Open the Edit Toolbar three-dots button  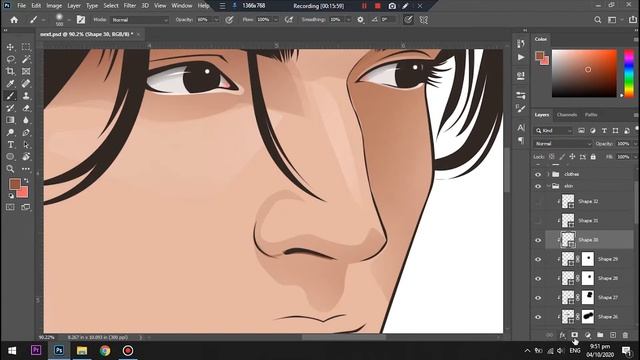tap(26, 169)
